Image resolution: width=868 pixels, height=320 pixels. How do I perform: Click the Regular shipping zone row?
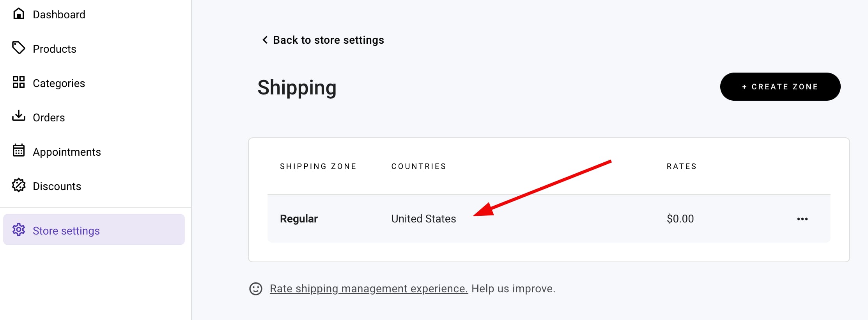click(299, 219)
